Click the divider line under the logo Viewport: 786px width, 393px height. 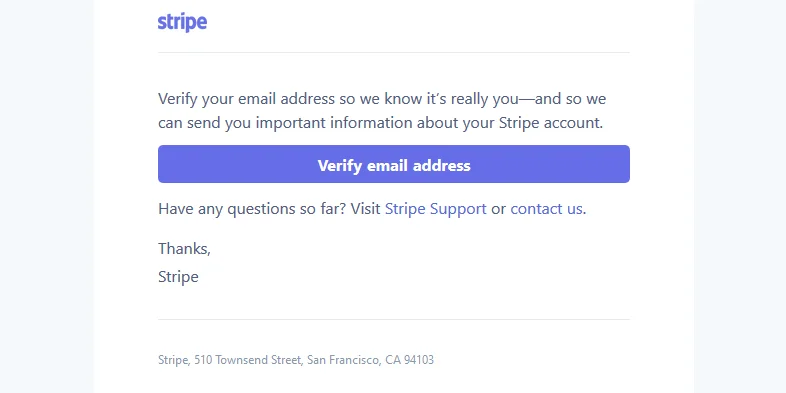pyautogui.click(x=394, y=52)
